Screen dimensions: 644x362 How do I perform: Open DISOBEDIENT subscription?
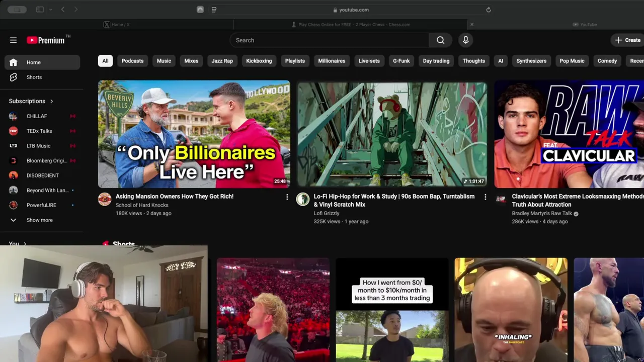(42, 175)
